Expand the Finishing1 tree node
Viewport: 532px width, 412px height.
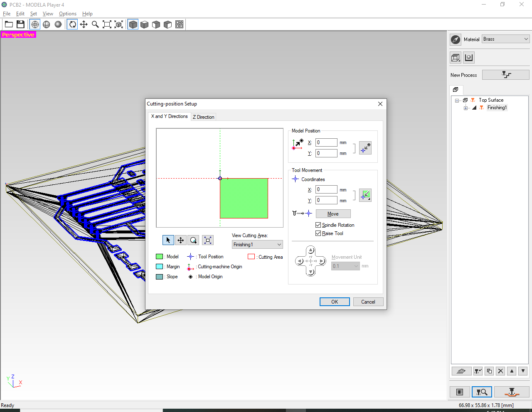point(465,108)
